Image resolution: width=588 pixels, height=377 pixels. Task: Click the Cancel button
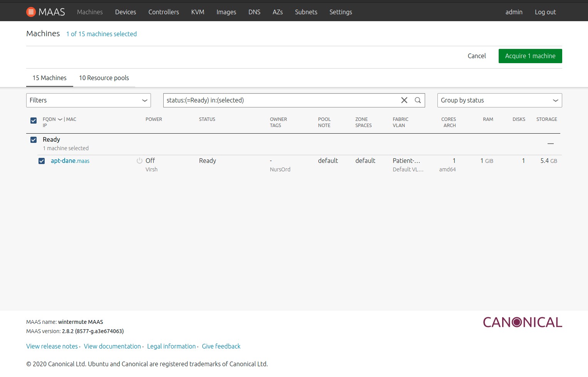(x=476, y=56)
